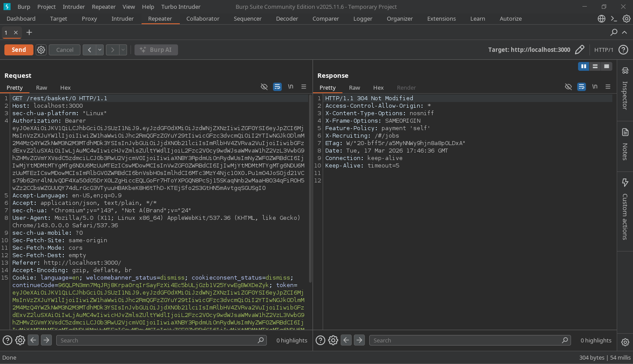Open Request panel options menu
This screenshot has width=633, height=364.
pyautogui.click(x=303, y=87)
